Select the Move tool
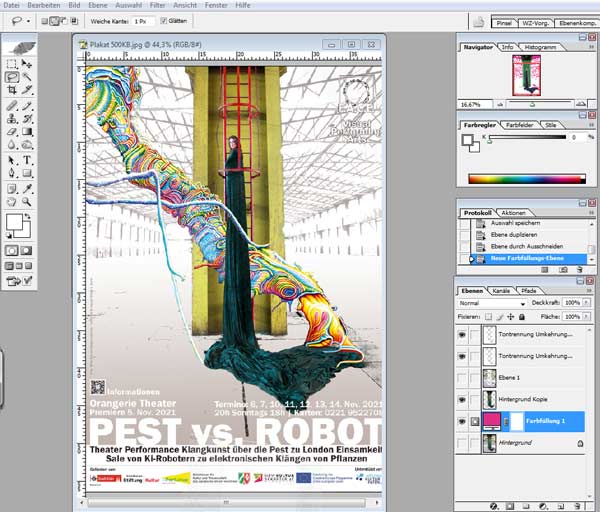 (27, 63)
